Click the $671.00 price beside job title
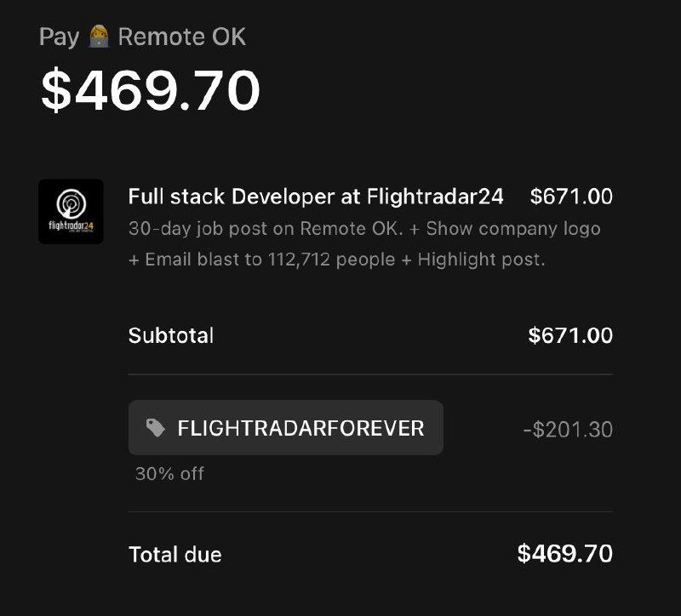 click(570, 197)
